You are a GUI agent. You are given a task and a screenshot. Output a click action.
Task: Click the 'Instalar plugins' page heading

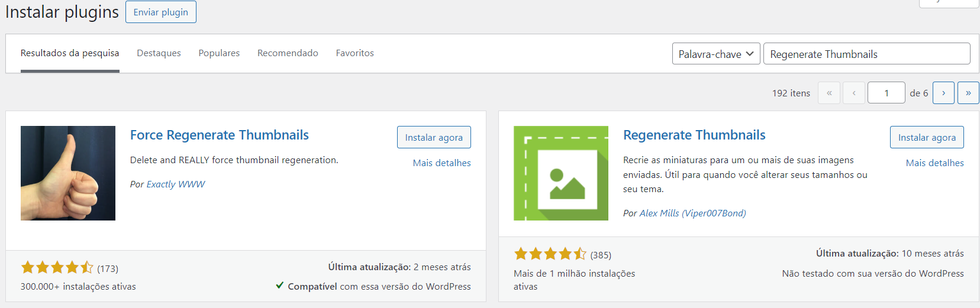pyautogui.click(x=62, y=12)
